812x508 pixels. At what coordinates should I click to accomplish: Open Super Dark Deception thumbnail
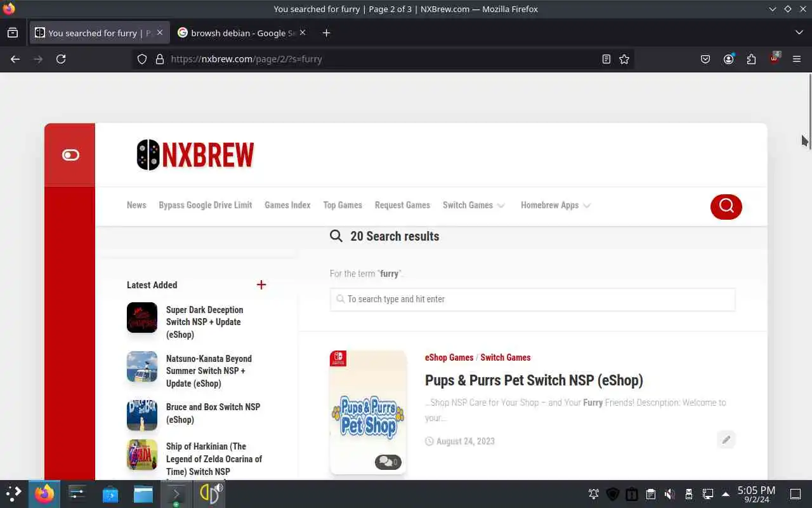tap(142, 317)
